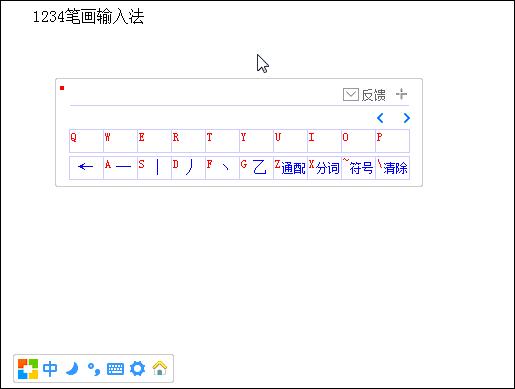Screen dimensions: 515x389
Task: Click the X 分词 key
Action: (324, 168)
